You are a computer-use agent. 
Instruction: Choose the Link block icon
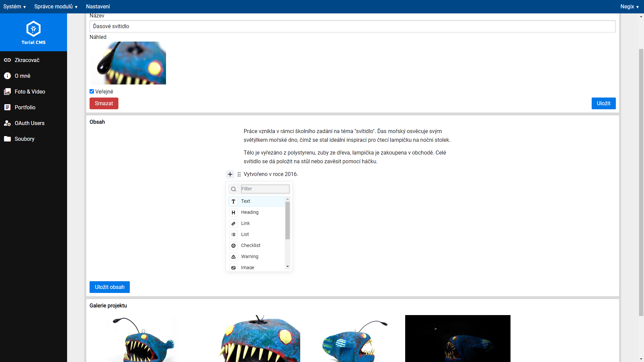pyautogui.click(x=233, y=224)
